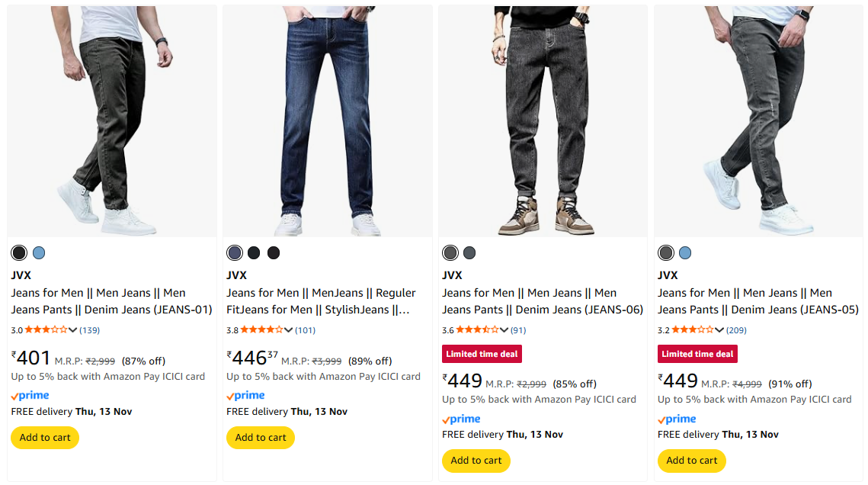Click star rating icons for JEANS-01
868x485 pixels.
pos(46,330)
